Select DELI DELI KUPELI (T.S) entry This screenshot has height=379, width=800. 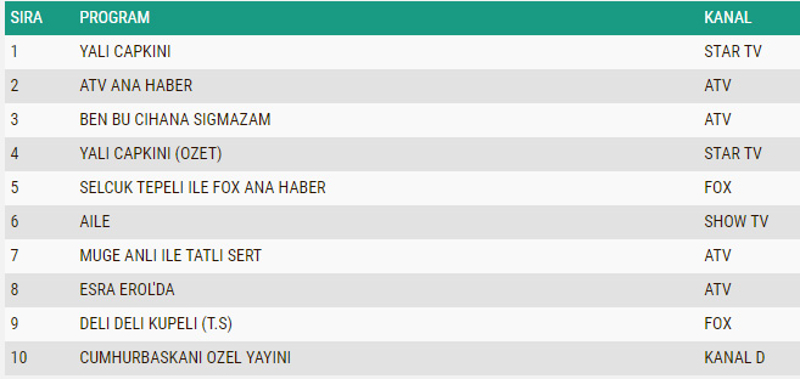click(156, 324)
